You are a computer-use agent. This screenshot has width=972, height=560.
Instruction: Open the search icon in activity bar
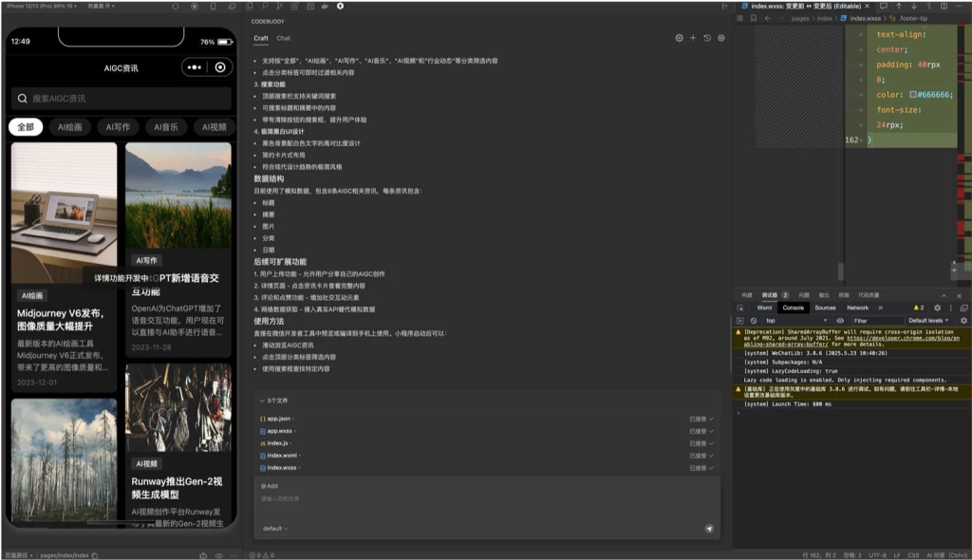[x=265, y=7]
